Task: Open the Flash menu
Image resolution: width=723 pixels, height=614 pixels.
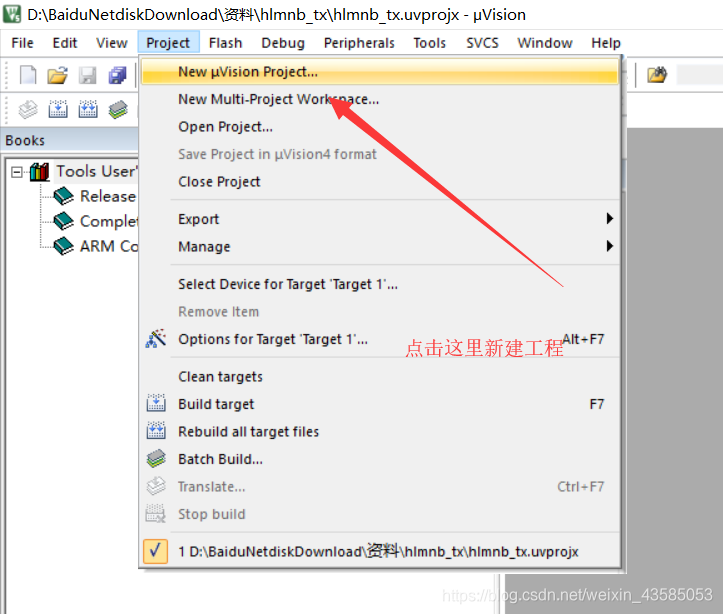Action: pyautogui.click(x=225, y=43)
